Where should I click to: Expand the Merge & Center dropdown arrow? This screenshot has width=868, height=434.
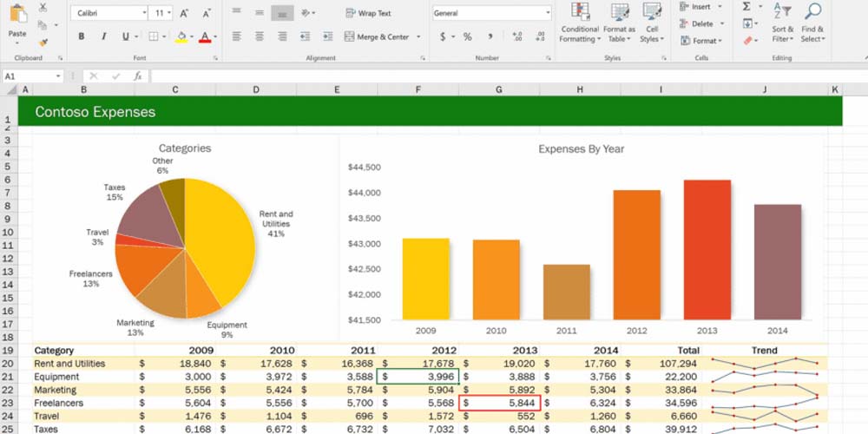418,37
